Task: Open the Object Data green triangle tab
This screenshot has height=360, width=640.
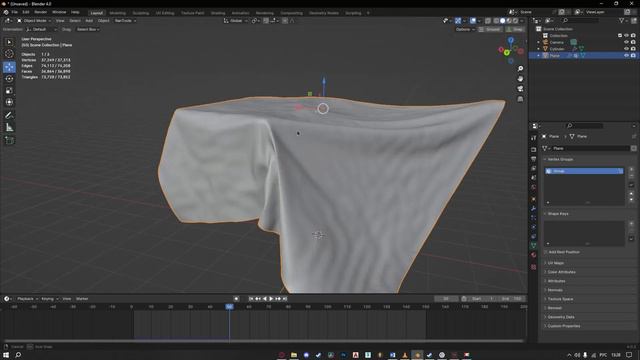Action: pos(533,246)
